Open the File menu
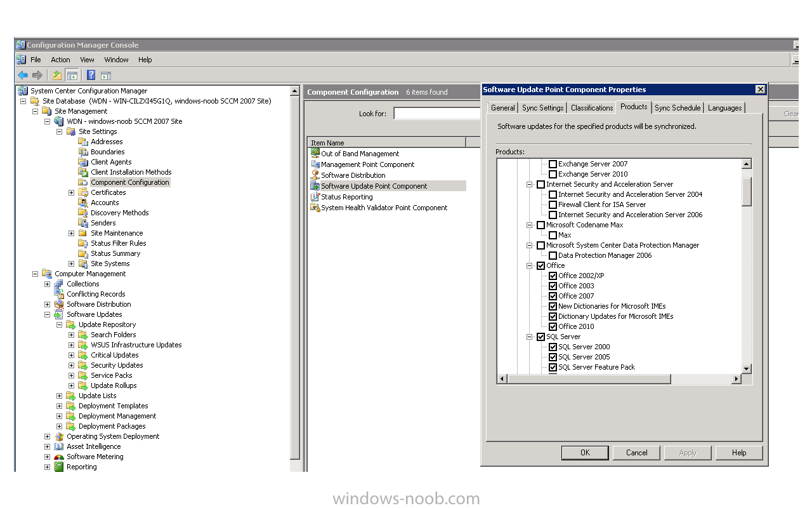 click(36, 60)
